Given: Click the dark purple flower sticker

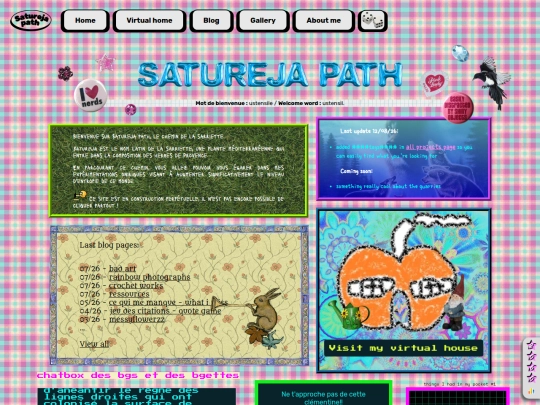Looking at the screenshot, I should (x=65, y=73).
